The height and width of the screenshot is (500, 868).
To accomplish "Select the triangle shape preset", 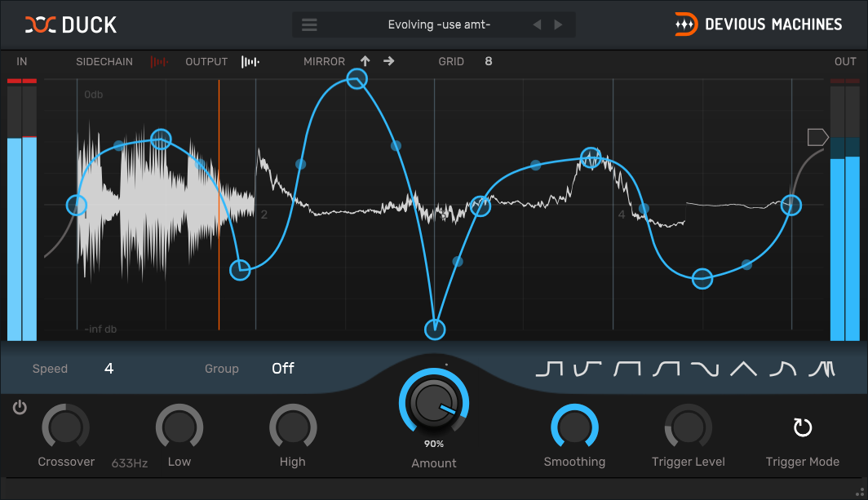I will 743,369.
